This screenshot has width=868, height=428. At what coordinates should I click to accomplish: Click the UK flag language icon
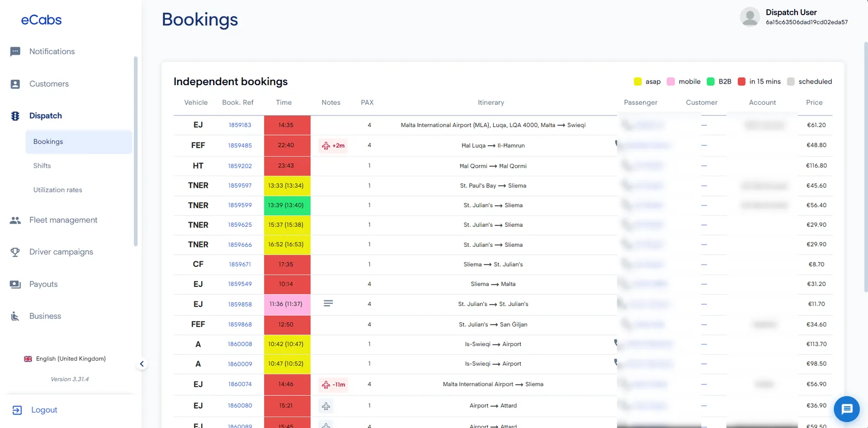[x=28, y=359]
